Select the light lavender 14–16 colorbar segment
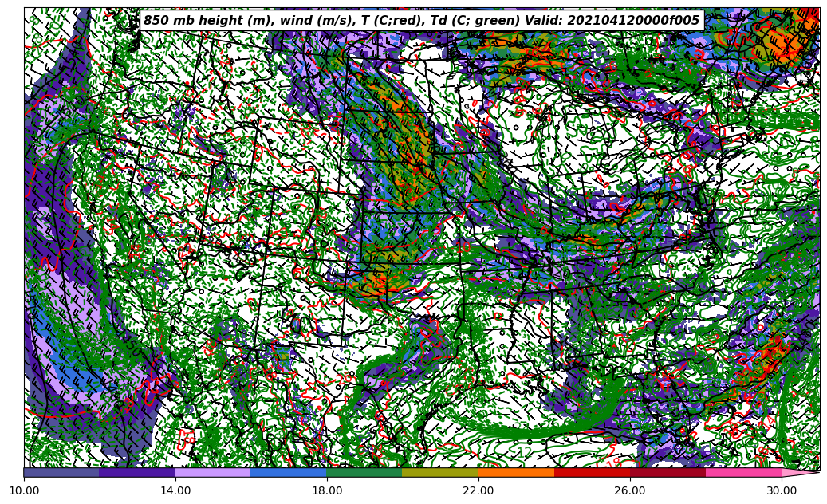Image resolution: width=827 pixels, height=504 pixels. coord(213,472)
